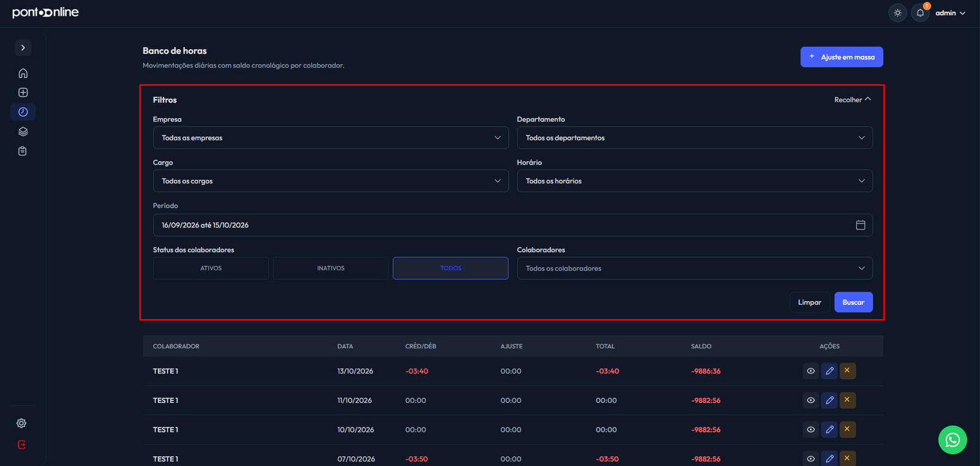
Task: Open the WhatsApp chat bubble
Action: click(952, 440)
